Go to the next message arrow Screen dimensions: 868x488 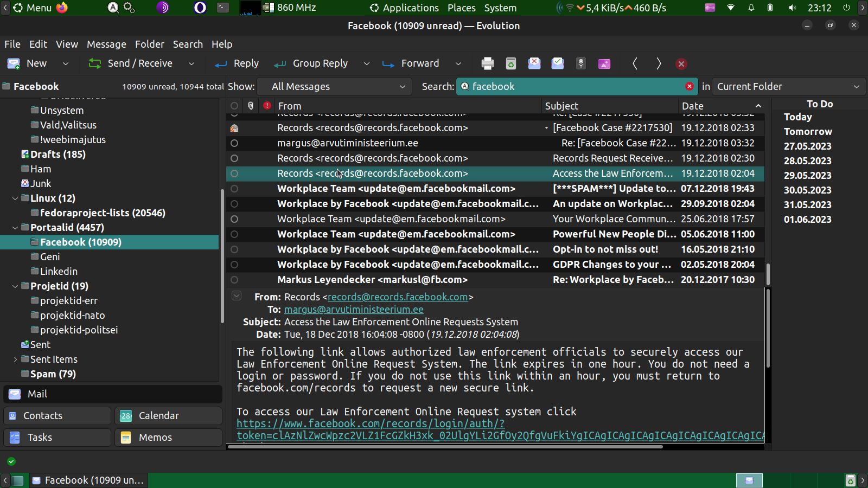tap(658, 63)
